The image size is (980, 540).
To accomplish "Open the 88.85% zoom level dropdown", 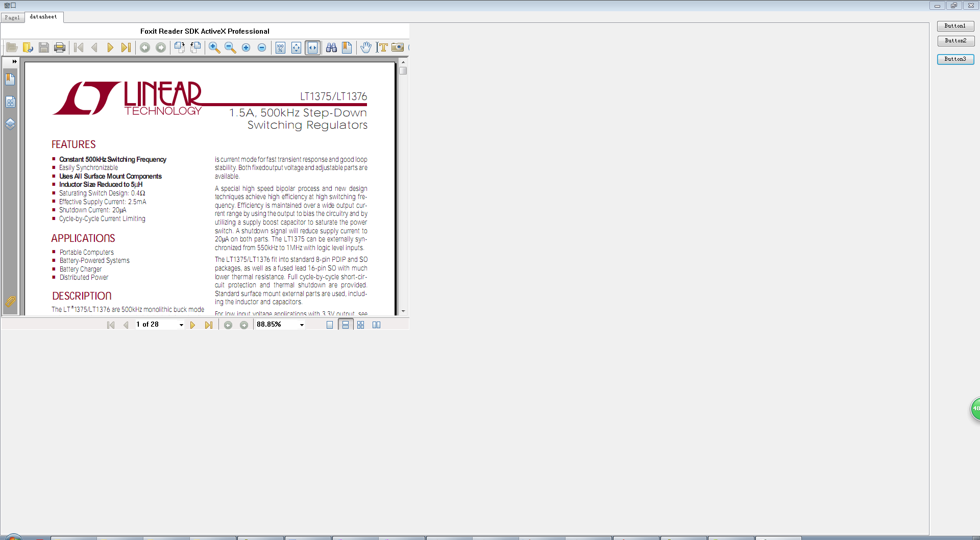I will pos(302,325).
